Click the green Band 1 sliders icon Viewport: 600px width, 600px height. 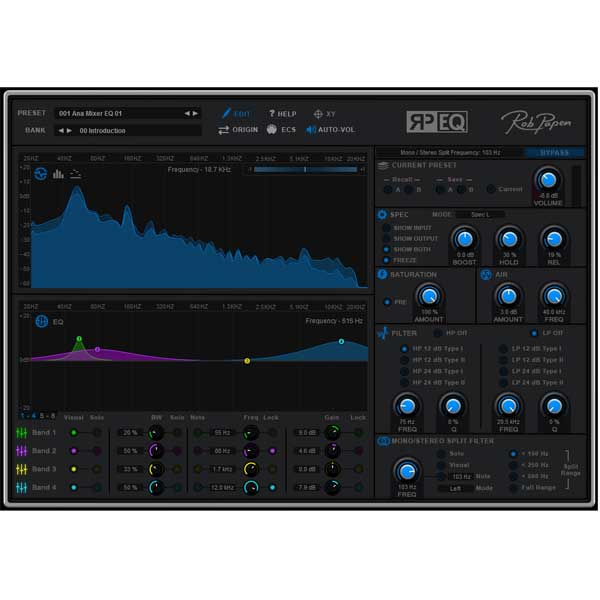(x=22, y=433)
